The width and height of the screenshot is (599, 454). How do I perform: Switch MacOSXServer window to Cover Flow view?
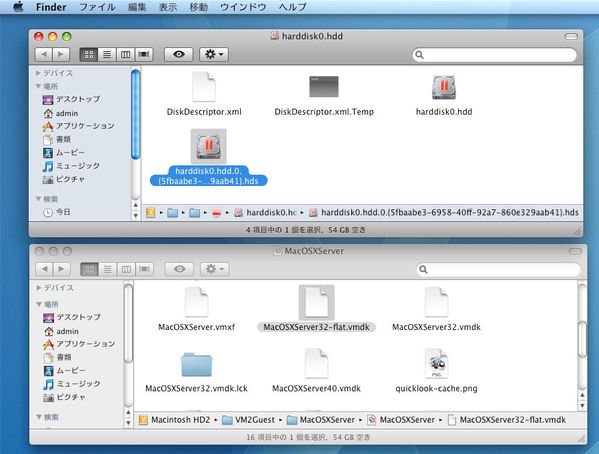[144, 269]
